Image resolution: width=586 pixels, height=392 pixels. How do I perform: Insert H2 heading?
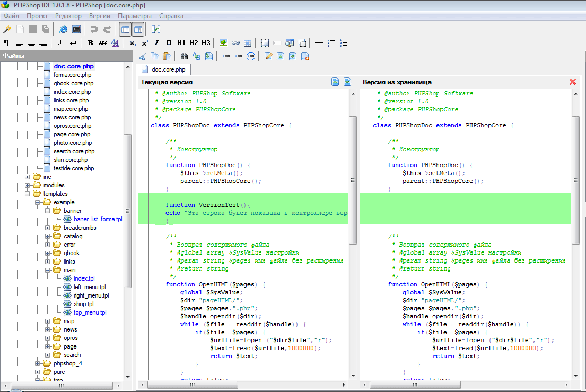pyautogui.click(x=194, y=43)
